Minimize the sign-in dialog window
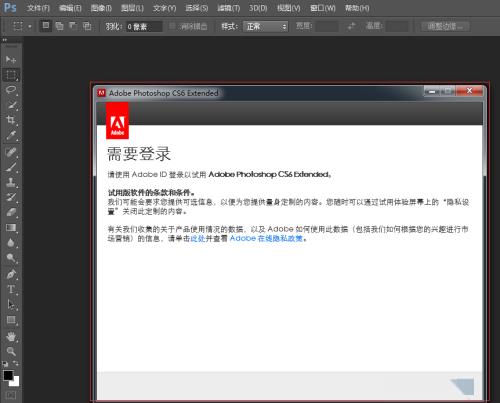 pos(432,91)
